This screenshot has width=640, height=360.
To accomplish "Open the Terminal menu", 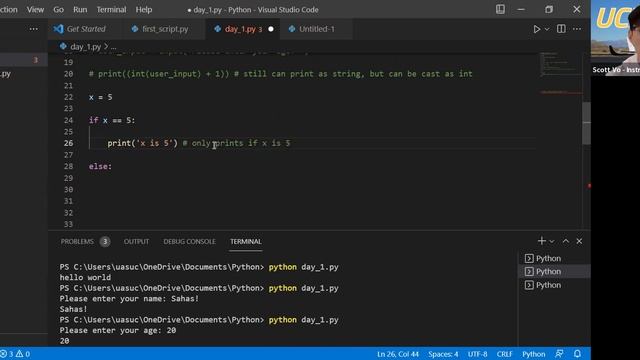I will coord(111,9).
